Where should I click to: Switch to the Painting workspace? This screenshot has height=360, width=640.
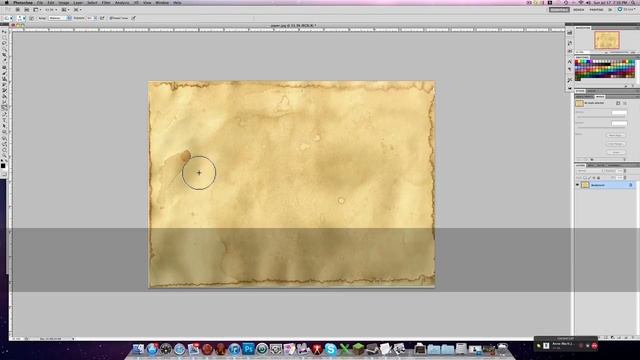point(596,10)
